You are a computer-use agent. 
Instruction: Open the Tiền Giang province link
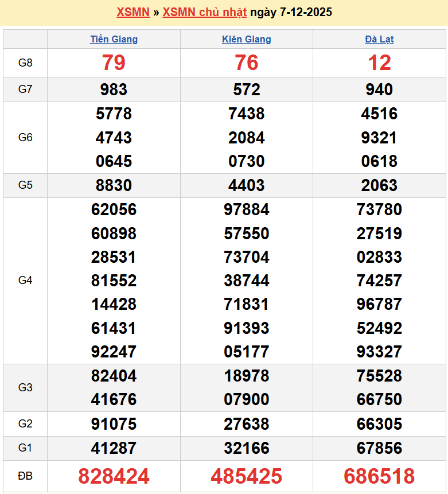pos(114,39)
